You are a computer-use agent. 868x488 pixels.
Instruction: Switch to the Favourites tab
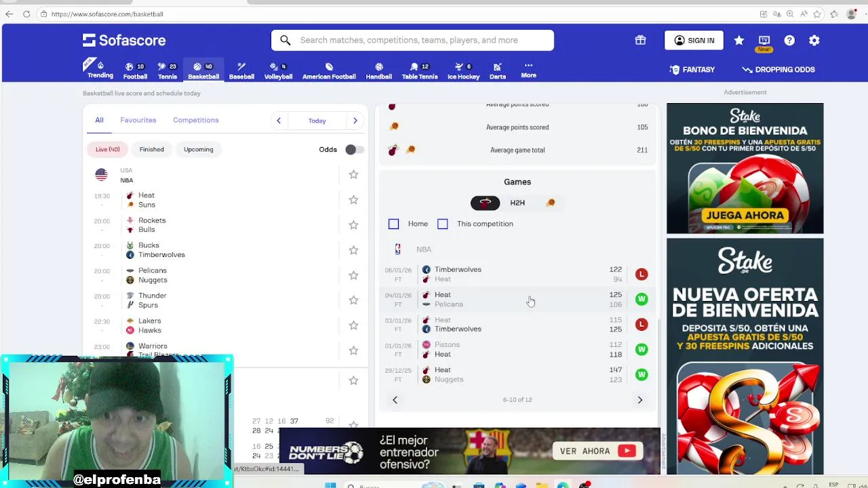(138, 120)
